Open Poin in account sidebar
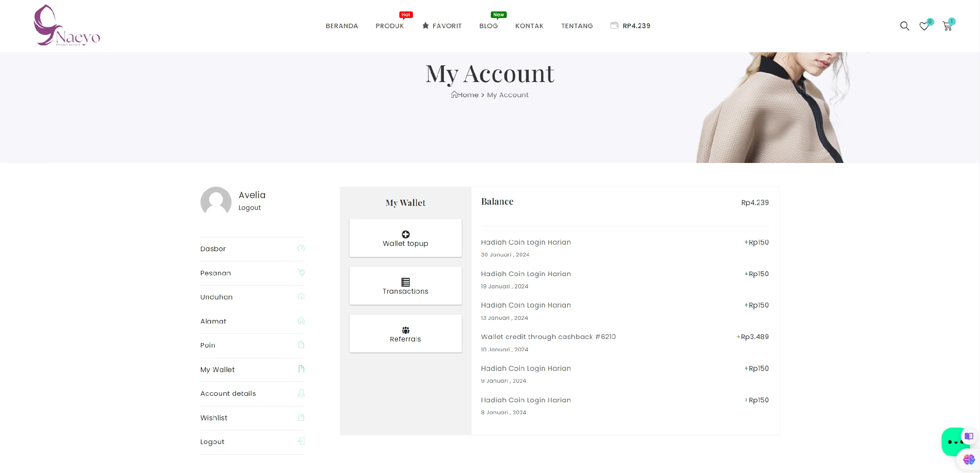Viewport: 980px width, 473px height. [252, 345]
